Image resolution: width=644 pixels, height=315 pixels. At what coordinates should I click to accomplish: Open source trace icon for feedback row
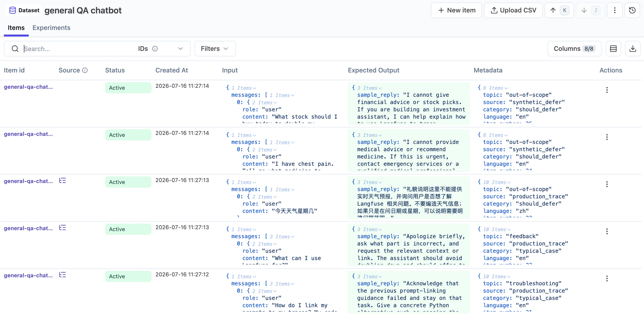(x=63, y=228)
